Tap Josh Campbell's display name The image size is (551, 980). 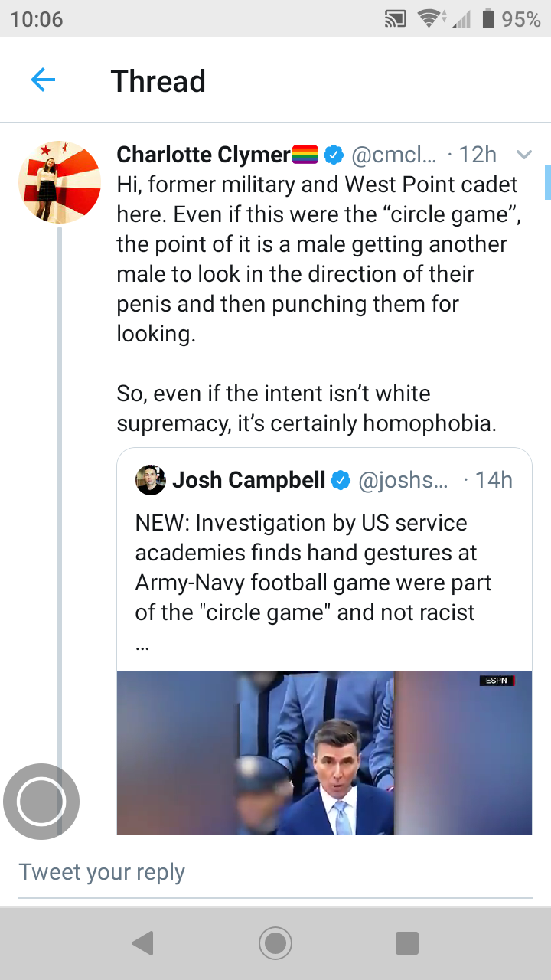(x=249, y=480)
